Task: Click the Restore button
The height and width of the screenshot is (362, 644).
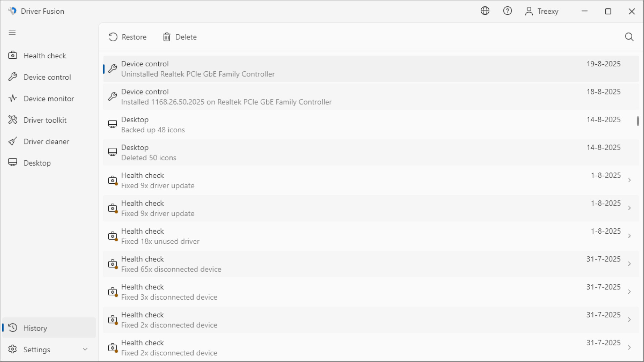Action: (x=127, y=37)
